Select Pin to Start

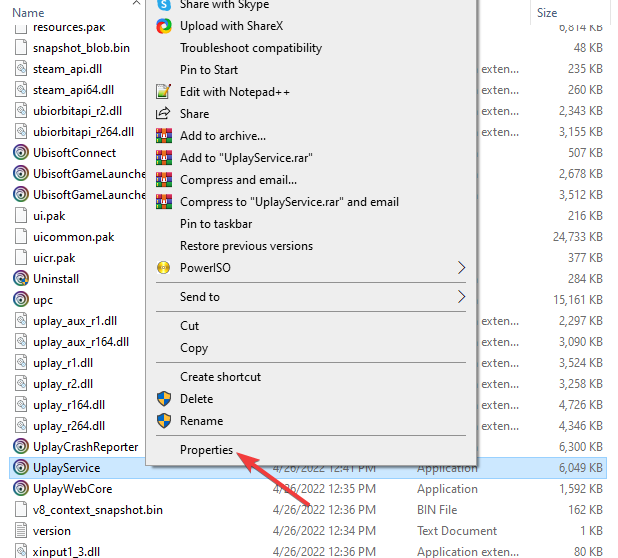click(209, 70)
